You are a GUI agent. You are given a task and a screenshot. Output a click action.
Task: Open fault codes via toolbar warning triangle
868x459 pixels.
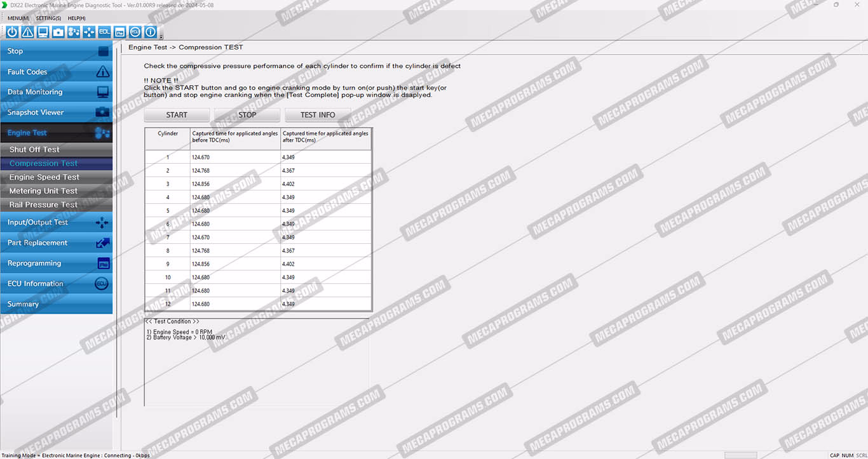click(27, 32)
